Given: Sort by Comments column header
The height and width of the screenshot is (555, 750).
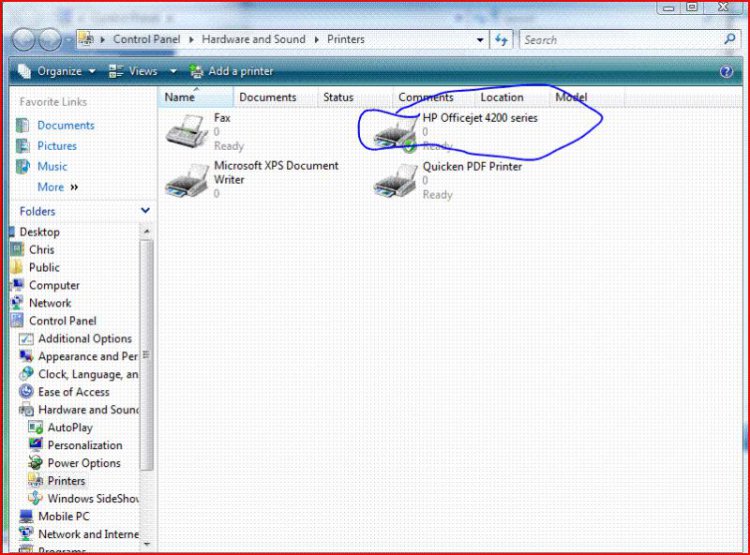Looking at the screenshot, I should point(433,97).
